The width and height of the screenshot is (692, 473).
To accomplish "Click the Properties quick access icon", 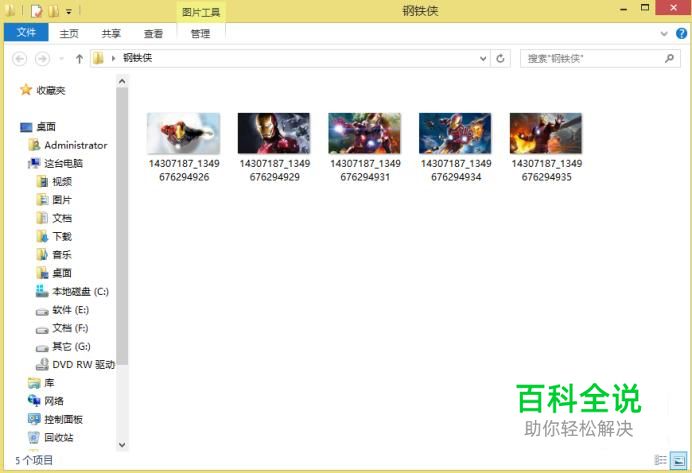I will tap(37, 11).
